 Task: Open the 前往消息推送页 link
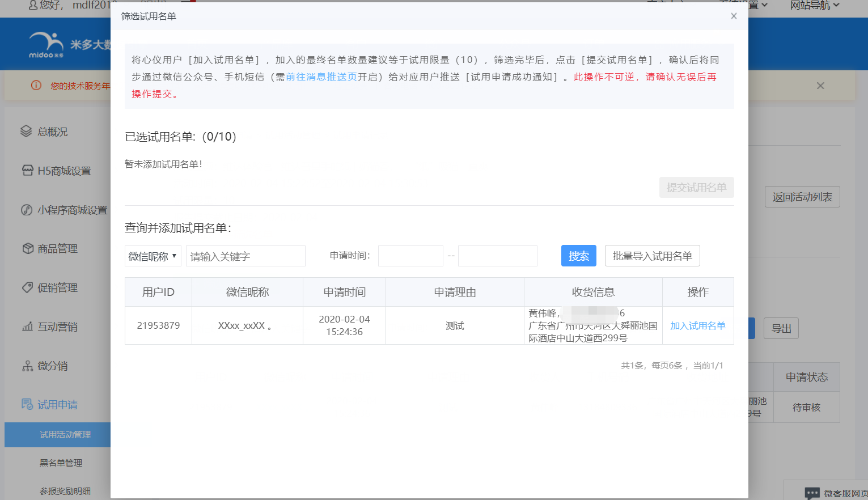(x=321, y=77)
